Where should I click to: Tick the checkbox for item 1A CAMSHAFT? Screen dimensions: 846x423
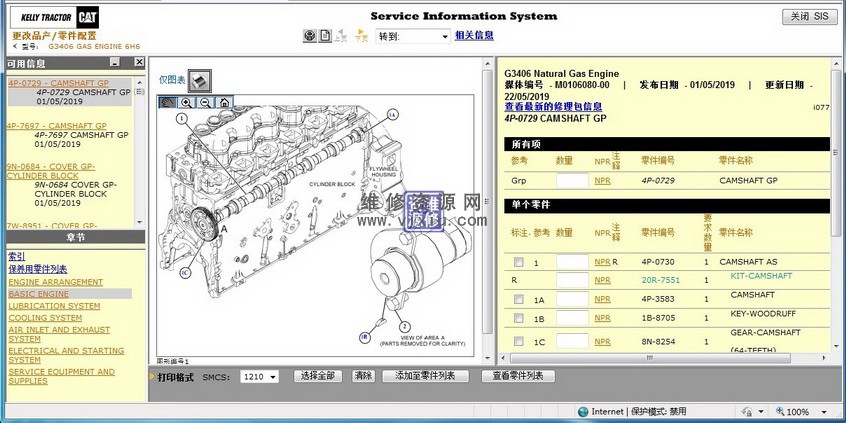(518, 298)
